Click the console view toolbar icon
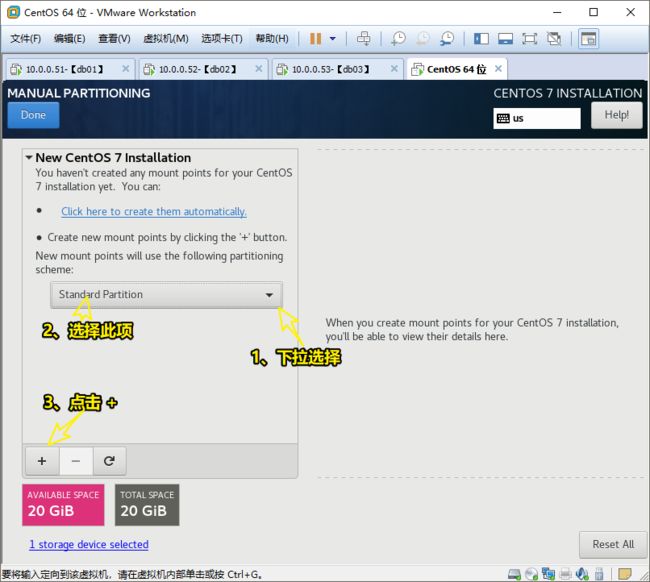 [588, 39]
